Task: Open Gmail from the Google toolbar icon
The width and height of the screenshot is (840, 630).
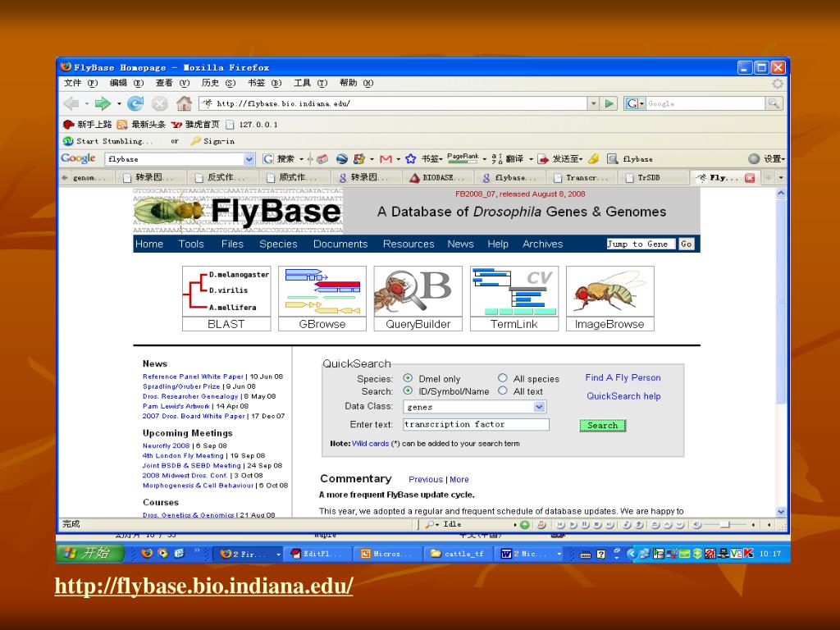Action: coord(386,159)
